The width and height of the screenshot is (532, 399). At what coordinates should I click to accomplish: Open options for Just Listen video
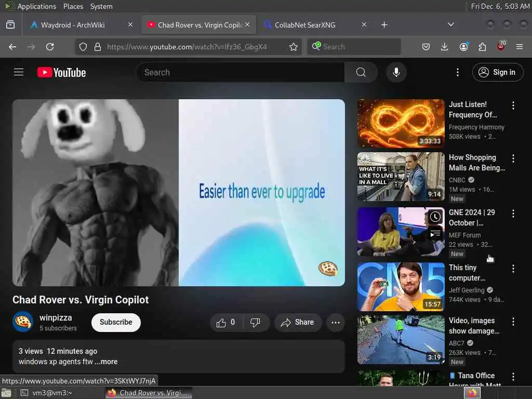click(x=513, y=105)
